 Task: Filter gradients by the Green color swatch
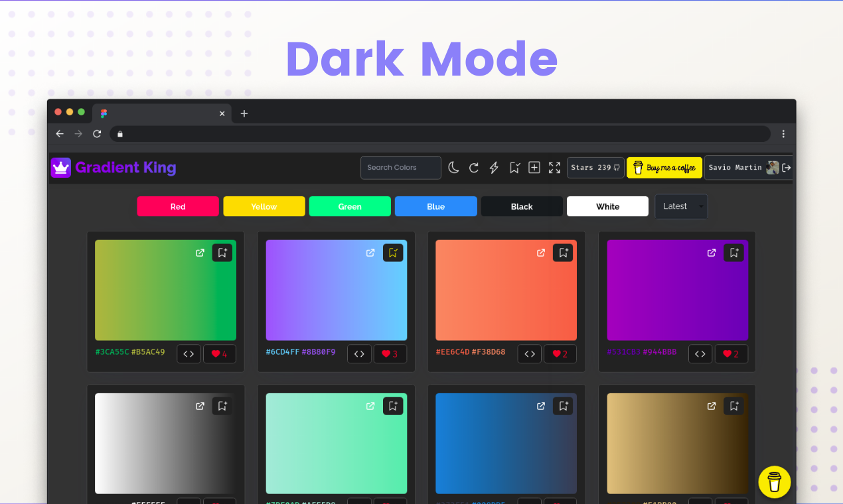pos(350,206)
